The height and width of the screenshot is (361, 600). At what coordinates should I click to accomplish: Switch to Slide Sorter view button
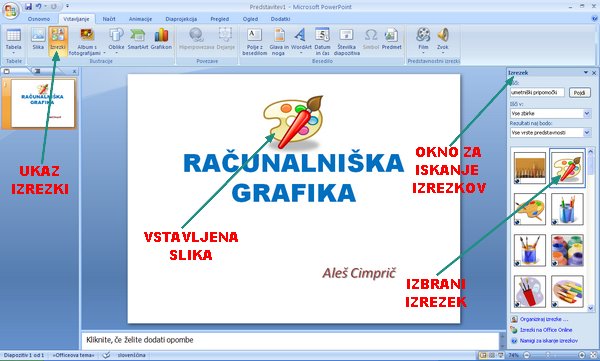coord(492,355)
